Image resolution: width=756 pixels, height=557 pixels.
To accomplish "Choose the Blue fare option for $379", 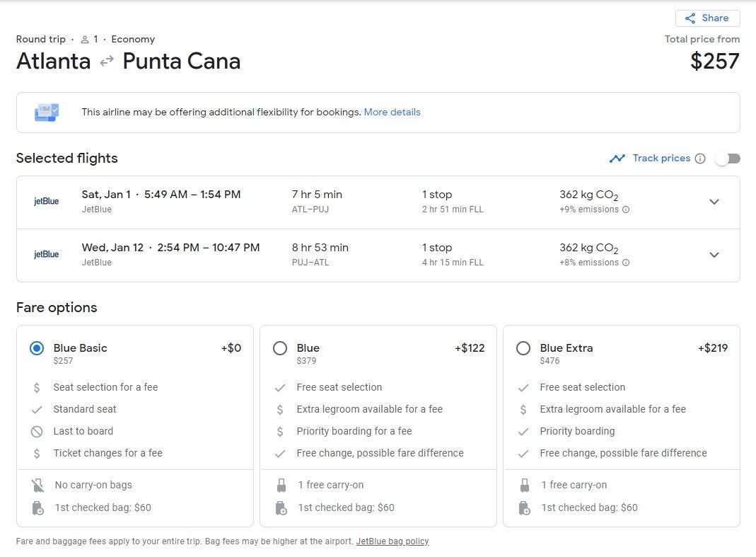I will click(x=280, y=348).
